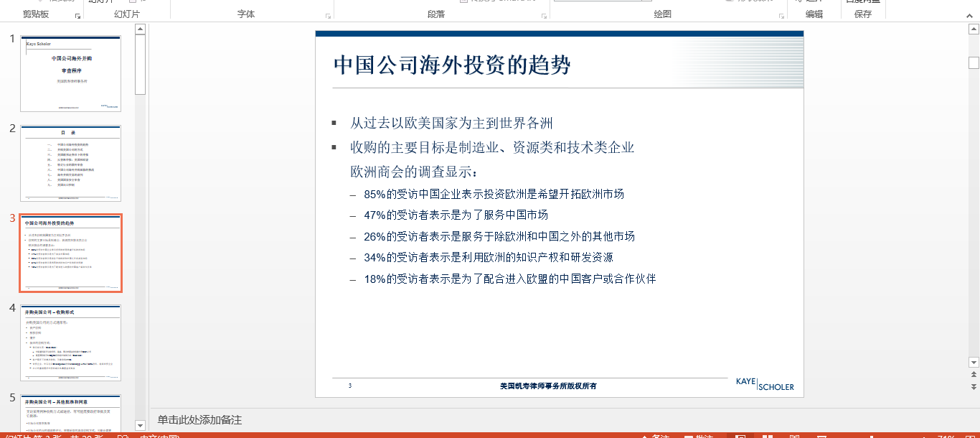Click the slide number 3 in the footer
The image size is (980, 438).
[350, 386]
